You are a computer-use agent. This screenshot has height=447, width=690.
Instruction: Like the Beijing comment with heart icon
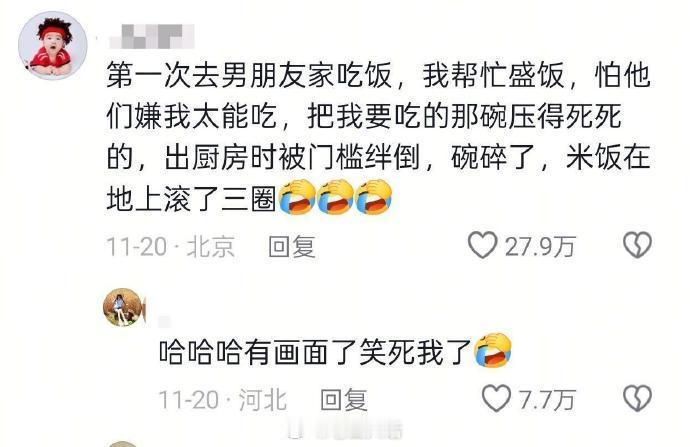pyautogui.click(x=482, y=245)
